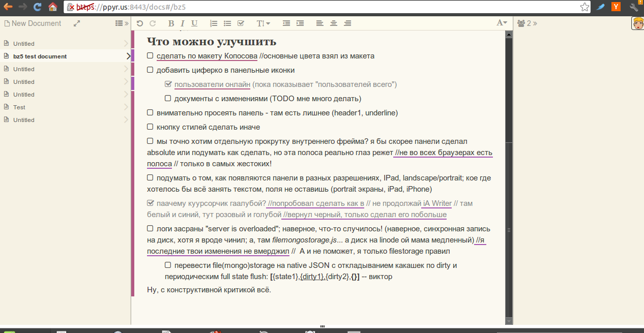Image resolution: width=644 pixels, height=333 pixels.
Task: Create a New Document
Action: pyautogui.click(x=33, y=23)
